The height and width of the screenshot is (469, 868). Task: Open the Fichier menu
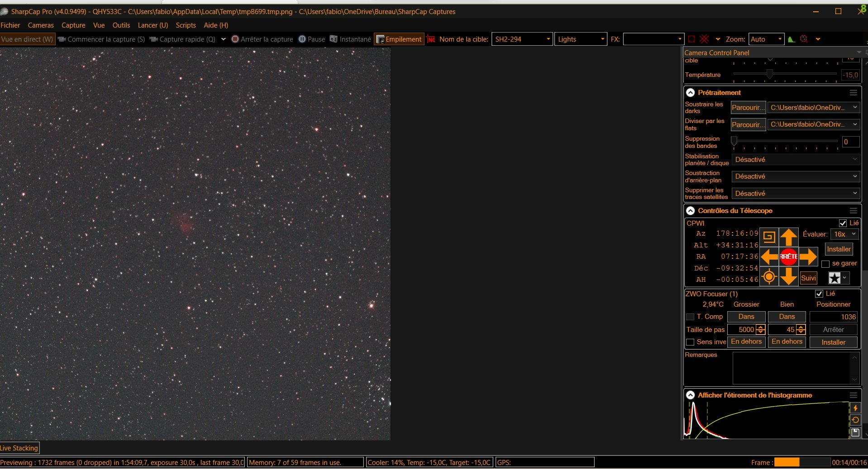click(x=10, y=25)
